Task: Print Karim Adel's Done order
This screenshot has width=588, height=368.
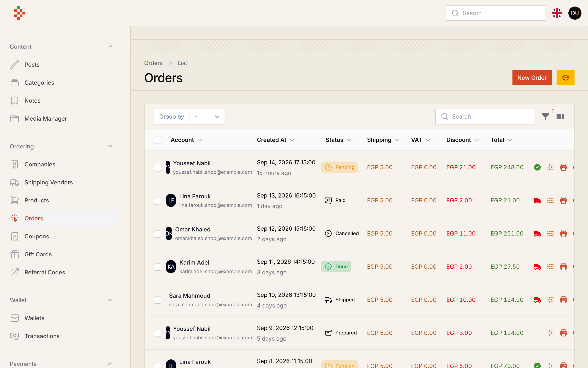Action: click(563, 267)
